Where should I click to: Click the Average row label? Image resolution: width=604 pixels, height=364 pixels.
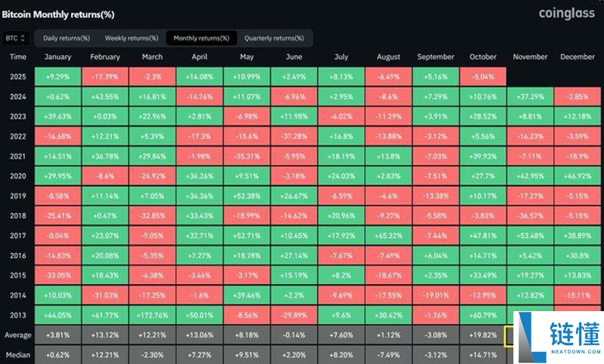[x=17, y=335]
